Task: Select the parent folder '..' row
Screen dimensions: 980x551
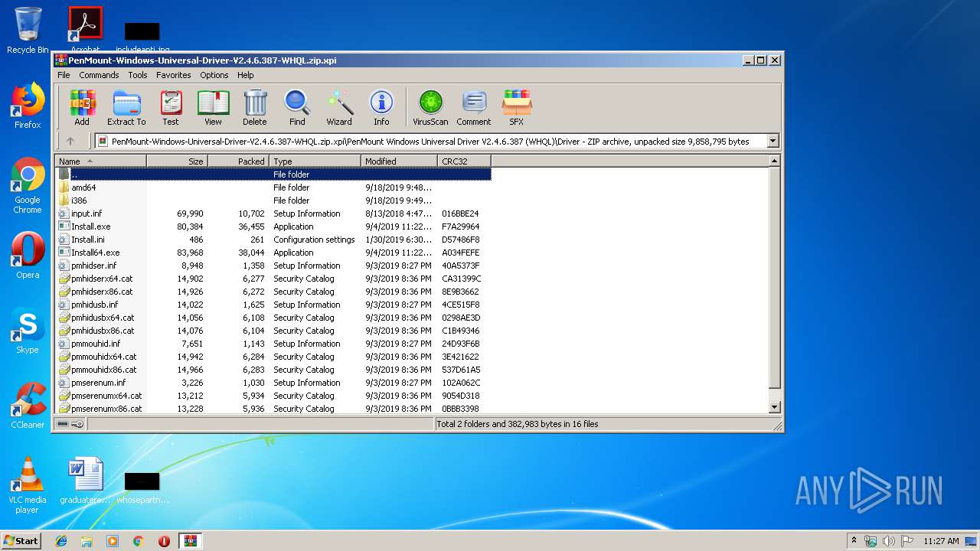Action: pyautogui.click(x=274, y=174)
